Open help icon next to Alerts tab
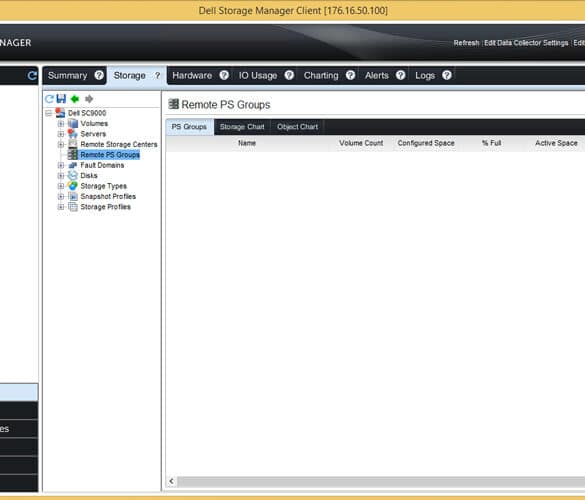The width and height of the screenshot is (585, 500). click(400, 75)
